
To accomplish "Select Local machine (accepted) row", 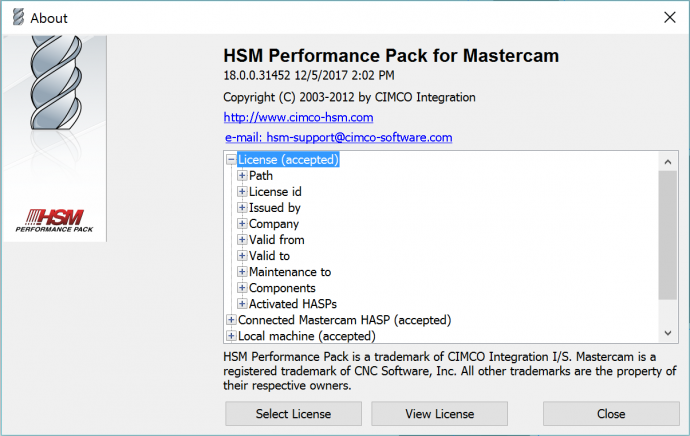I will point(307,336).
